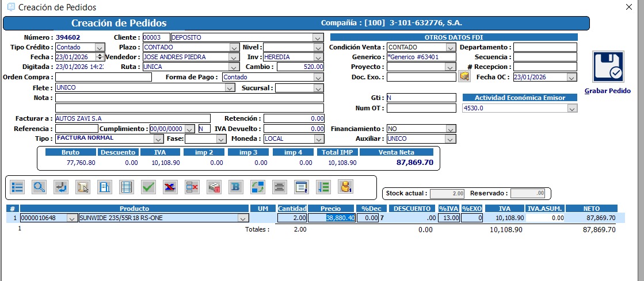Image resolution: width=644 pixels, height=281 pixels.
Task: Open the Financiamiento dropdown
Action: tap(451, 129)
